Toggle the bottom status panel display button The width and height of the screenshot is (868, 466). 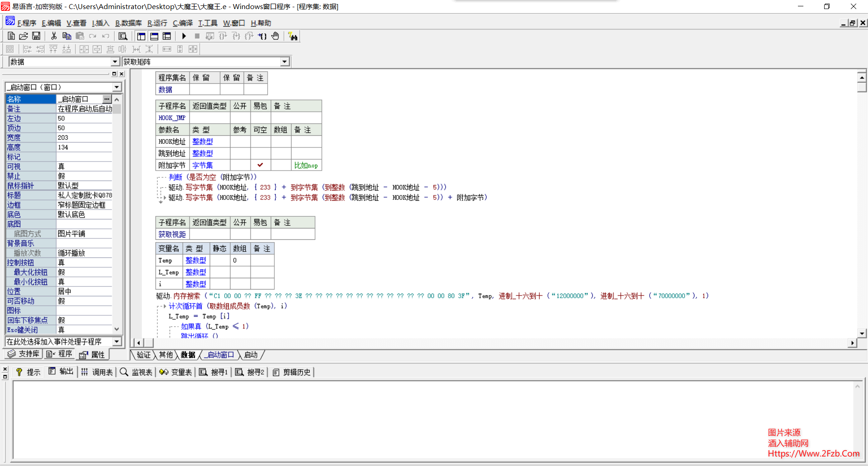tap(154, 36)
